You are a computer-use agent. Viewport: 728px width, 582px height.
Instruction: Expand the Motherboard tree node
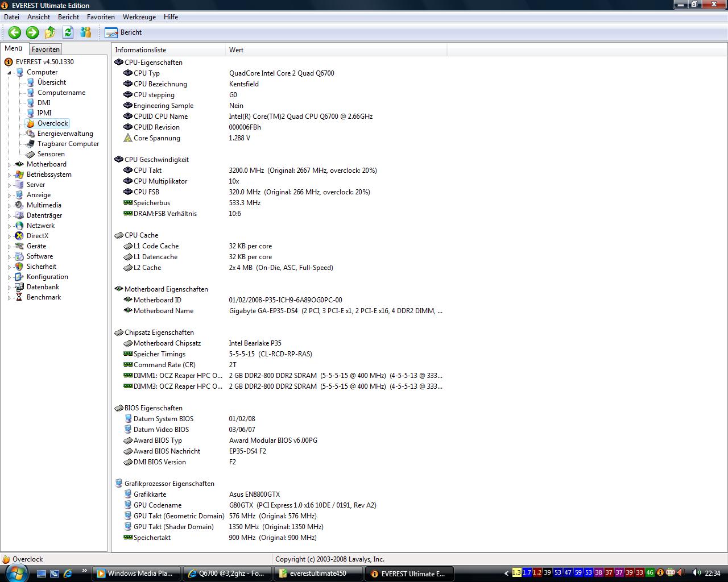point(9,165)
